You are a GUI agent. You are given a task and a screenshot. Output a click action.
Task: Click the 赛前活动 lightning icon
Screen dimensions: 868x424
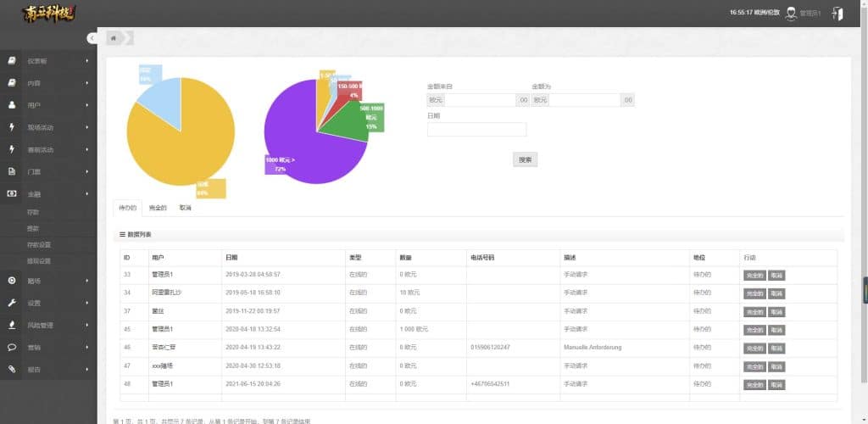(x=12, y=149)
